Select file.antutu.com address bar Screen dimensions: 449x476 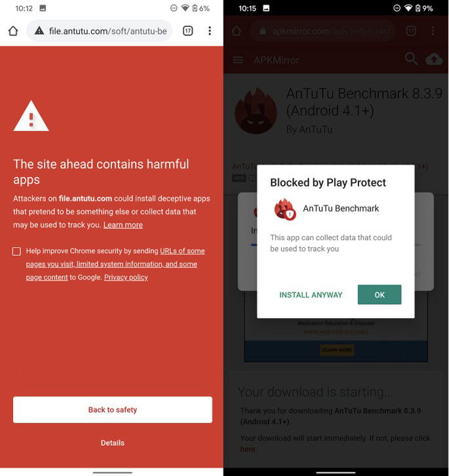pos(99,31)
